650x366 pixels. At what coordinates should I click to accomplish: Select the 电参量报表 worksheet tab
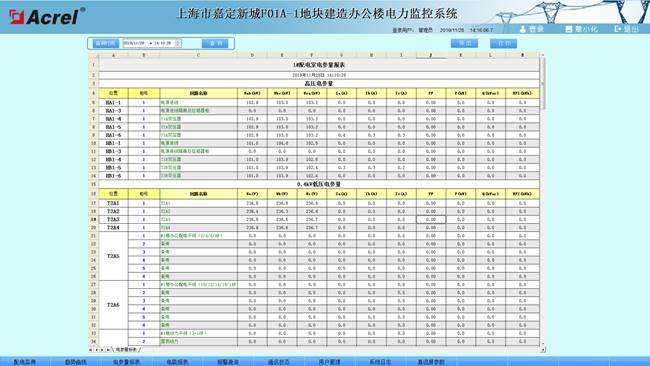(x=127, y=350)
